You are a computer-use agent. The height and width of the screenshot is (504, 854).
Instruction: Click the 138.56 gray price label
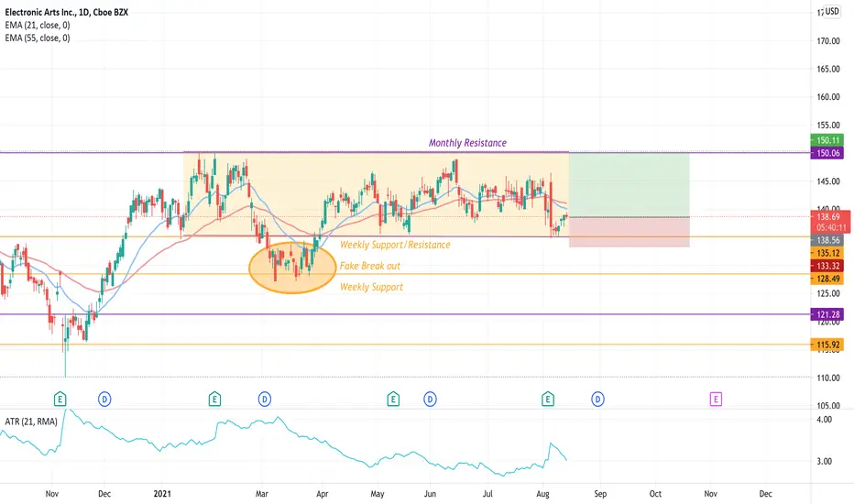pyautogui.click(x=827, y=240)
